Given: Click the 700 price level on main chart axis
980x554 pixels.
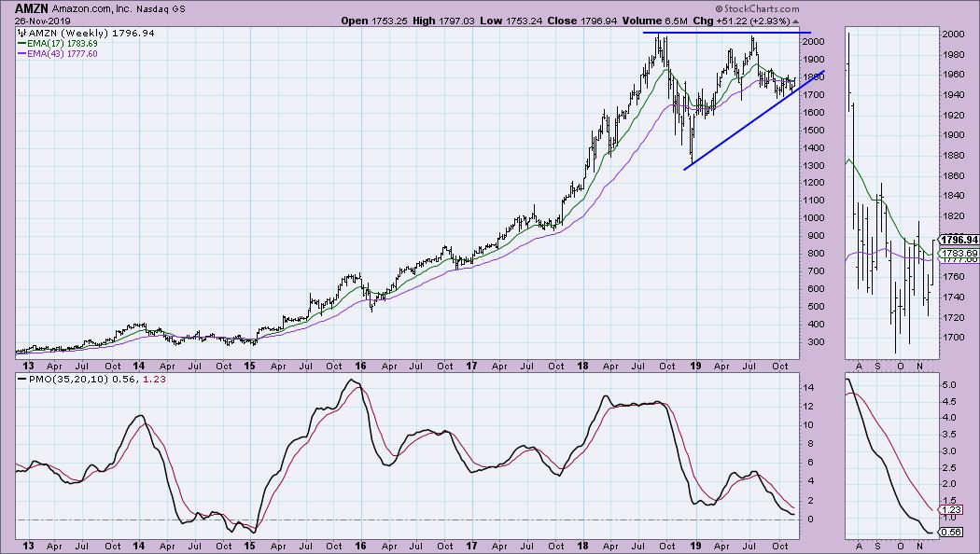Looking at the screenshot, I should pyautogui.click(x=815, y=271).
